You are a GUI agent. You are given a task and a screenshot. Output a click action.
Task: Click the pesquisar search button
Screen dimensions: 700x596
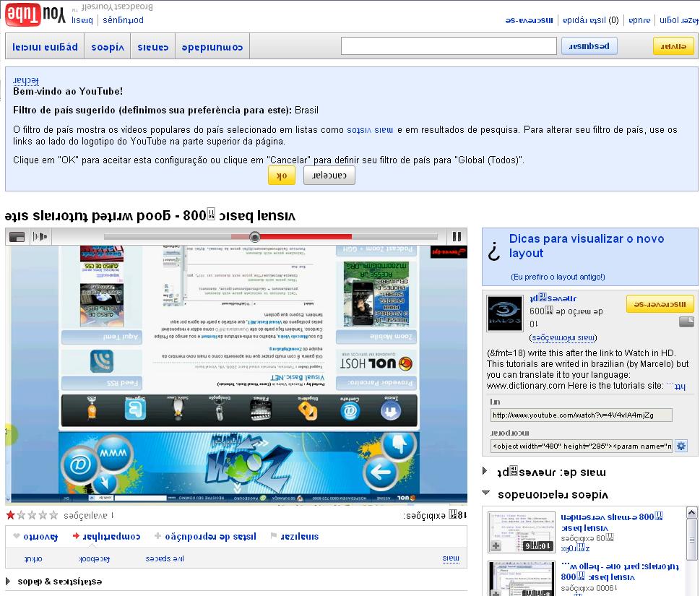pyautogui.click(x=589, y=46)
